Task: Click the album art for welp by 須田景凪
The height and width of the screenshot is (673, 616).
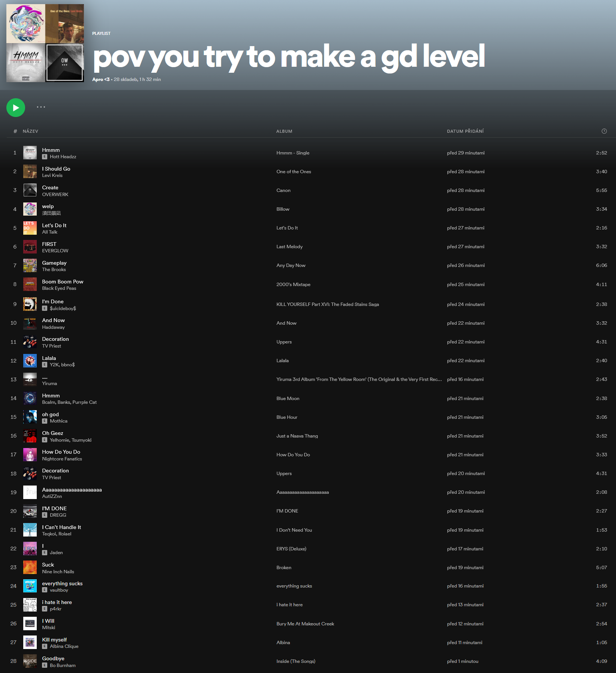Action: [30, 209]
